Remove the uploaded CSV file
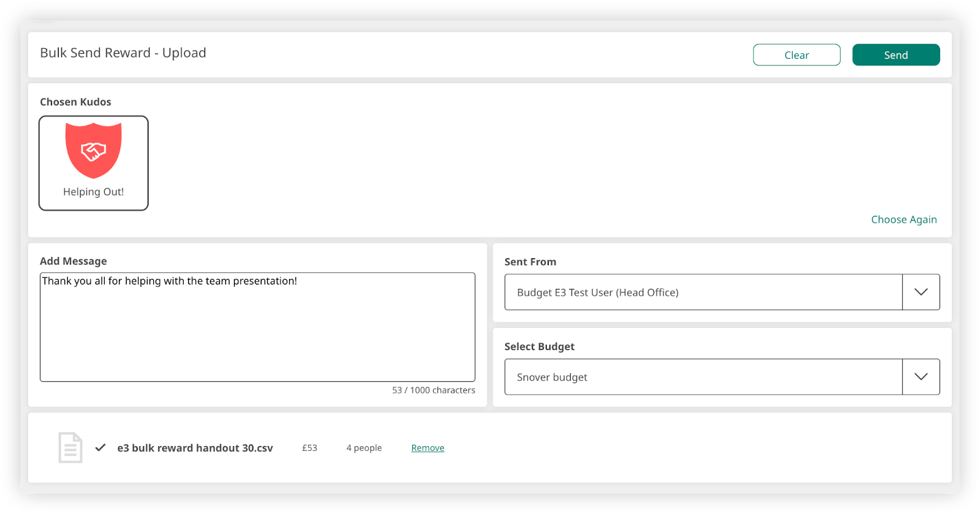980x514 pixels. [x=428, y=448]
